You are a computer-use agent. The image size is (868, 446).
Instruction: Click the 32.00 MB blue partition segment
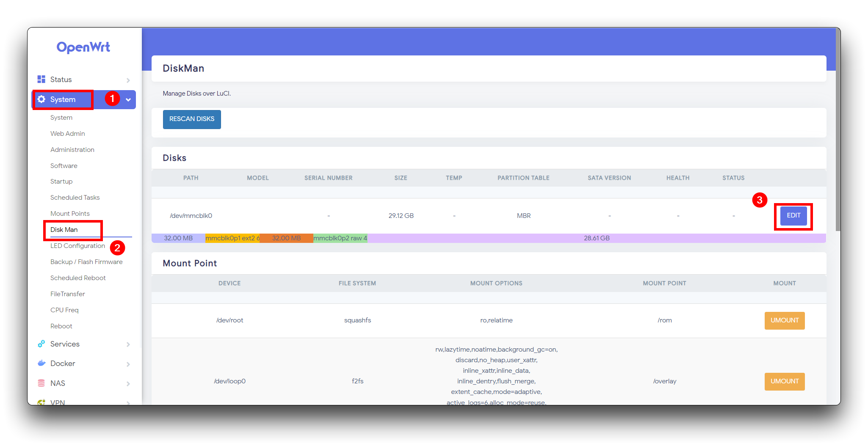[178, 238]
